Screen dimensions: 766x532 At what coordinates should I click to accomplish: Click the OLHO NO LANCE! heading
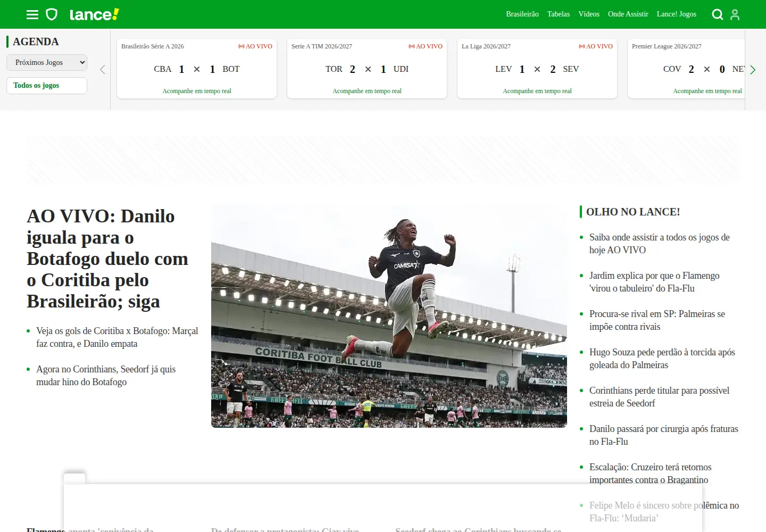633,212
